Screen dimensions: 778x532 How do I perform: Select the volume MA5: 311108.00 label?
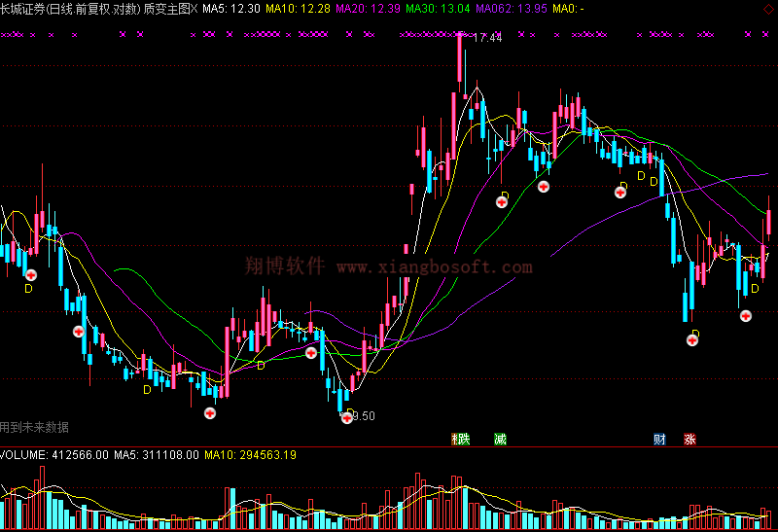click(x=157, y=454)
